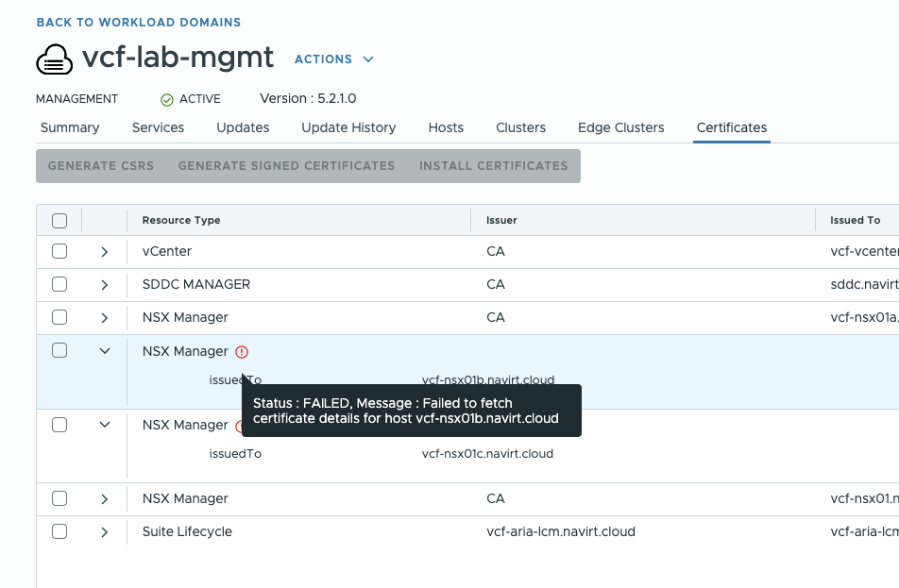
Task: Click the issuedTo label above Suite Lifecycle rows for nsx01c
Action: click(235, 454)
